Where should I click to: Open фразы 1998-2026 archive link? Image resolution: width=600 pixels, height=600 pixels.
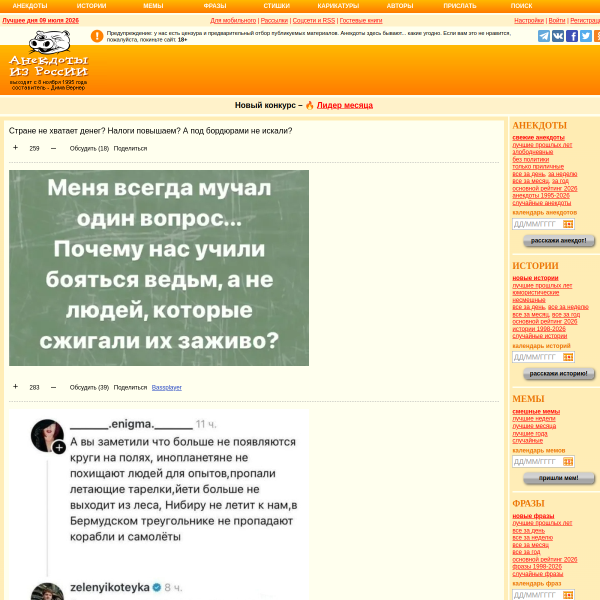[x=537, y=567]
